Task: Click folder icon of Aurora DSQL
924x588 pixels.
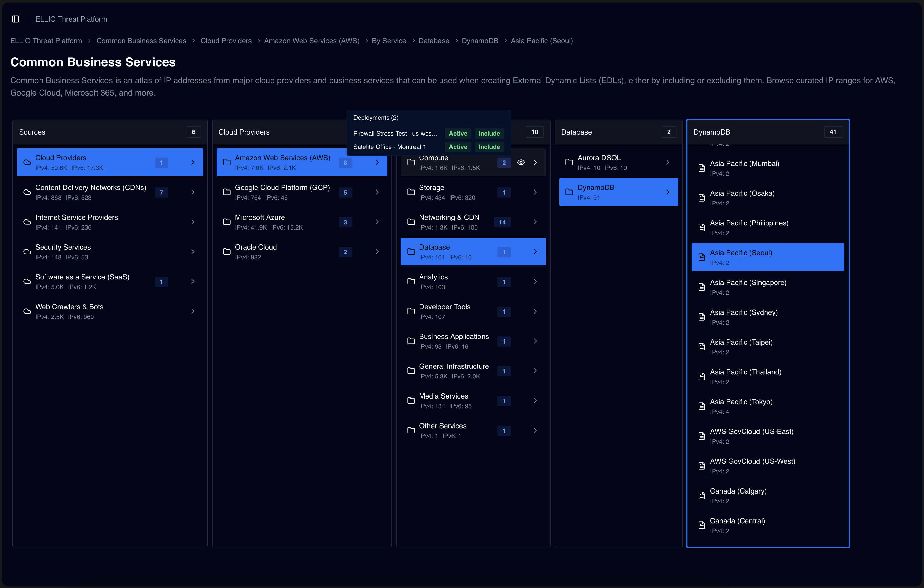Action: [x=569, y=162]
